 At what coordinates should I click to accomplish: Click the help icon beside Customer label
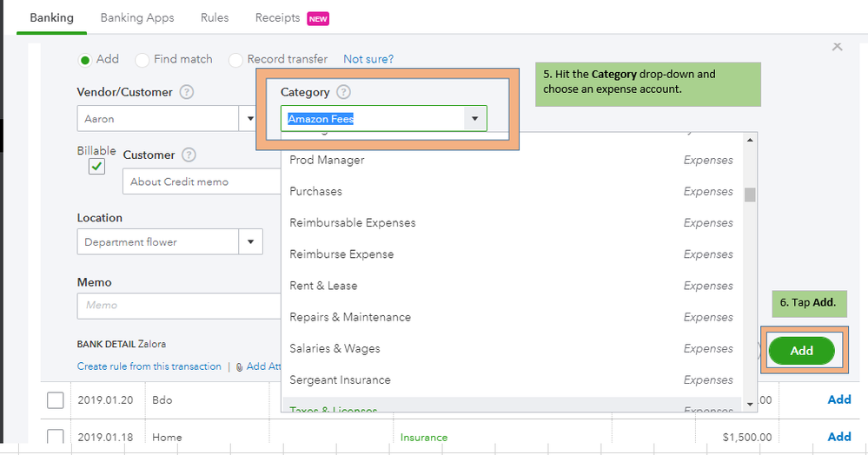tap(189, 155)
